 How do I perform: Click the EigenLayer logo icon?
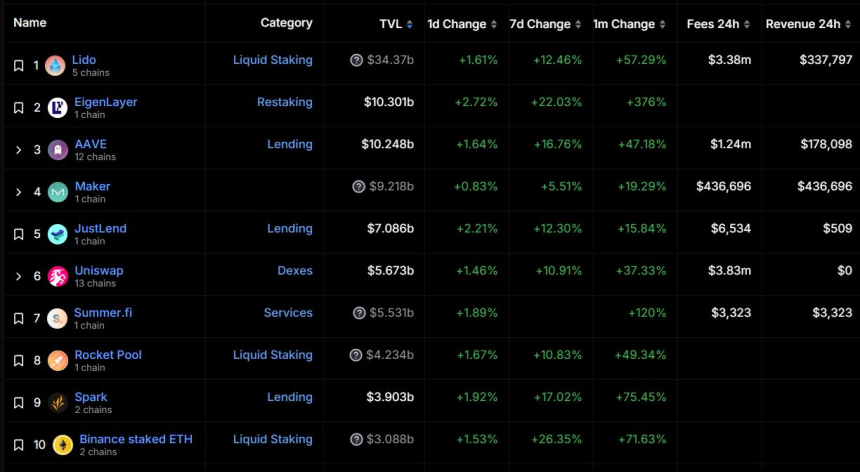58,108
